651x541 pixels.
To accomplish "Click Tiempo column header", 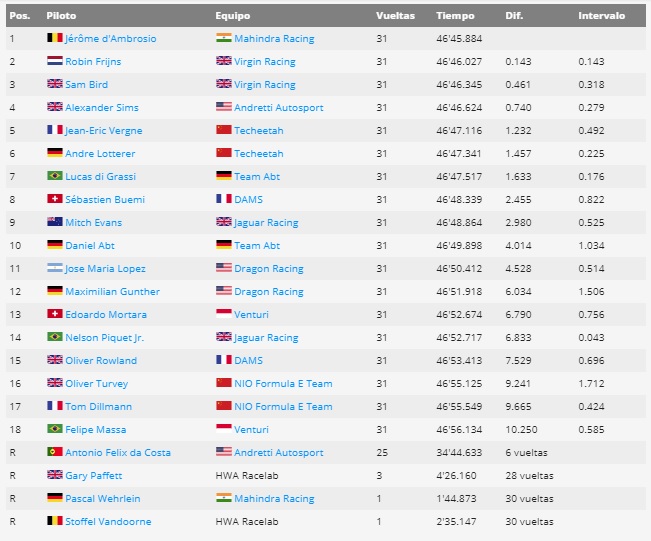I will point(455,16).
